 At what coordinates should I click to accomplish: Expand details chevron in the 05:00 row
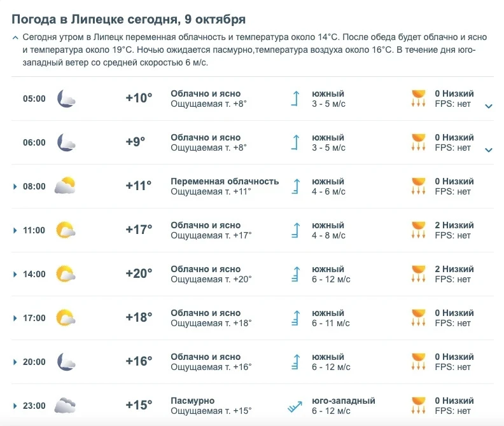coord(489,106)
